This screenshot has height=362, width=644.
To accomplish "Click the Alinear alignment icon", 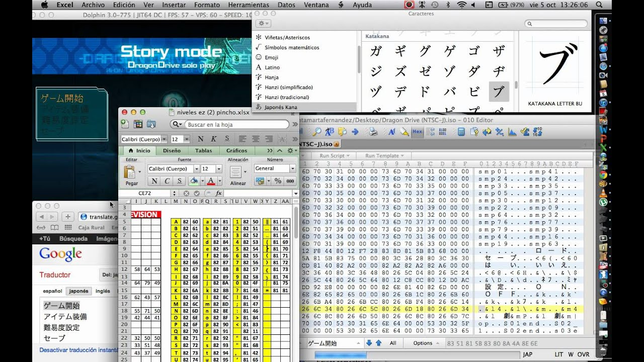I will pos(236,172).
